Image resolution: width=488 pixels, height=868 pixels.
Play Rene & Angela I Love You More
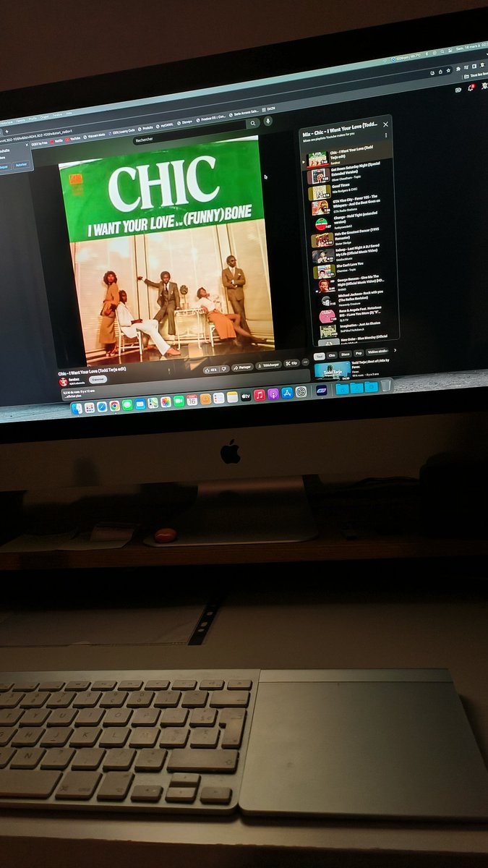[354, 314]
